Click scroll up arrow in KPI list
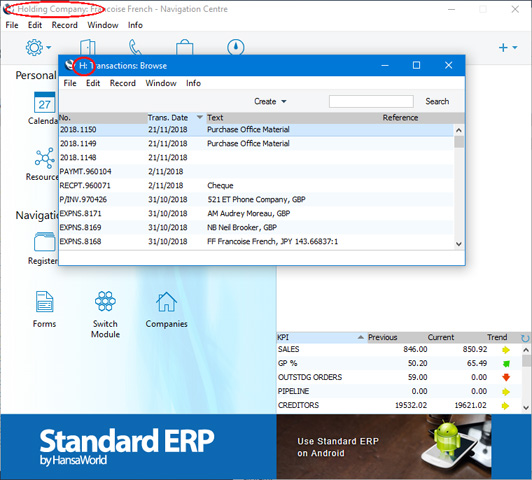The image size is (532, 480). click(526, 349)
